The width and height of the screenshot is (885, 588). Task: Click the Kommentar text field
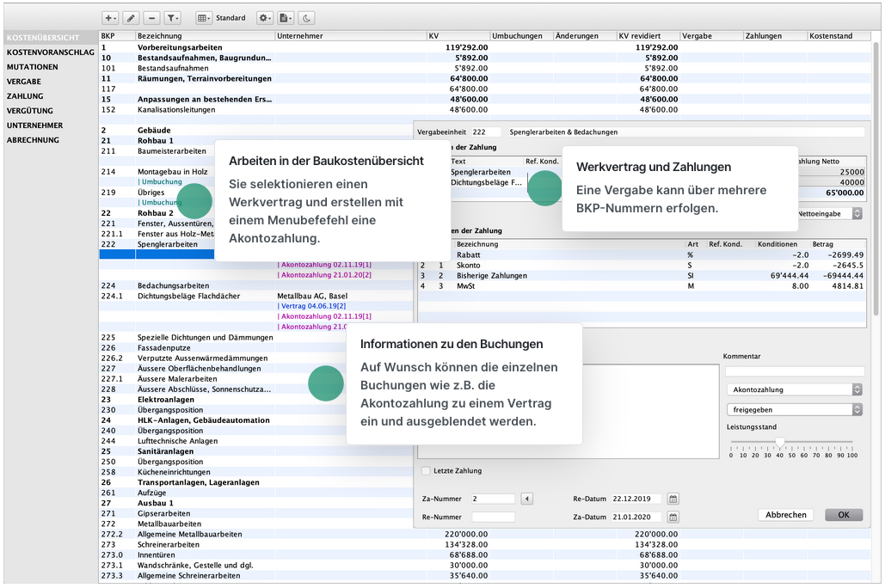795,371
